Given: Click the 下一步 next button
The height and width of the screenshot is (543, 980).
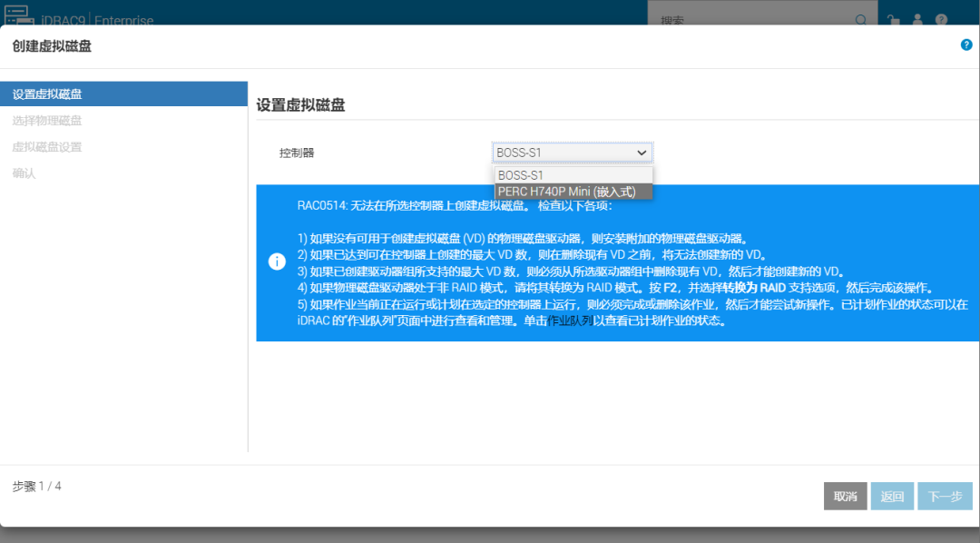Looking at the screenshot, I should click(945, 496).
